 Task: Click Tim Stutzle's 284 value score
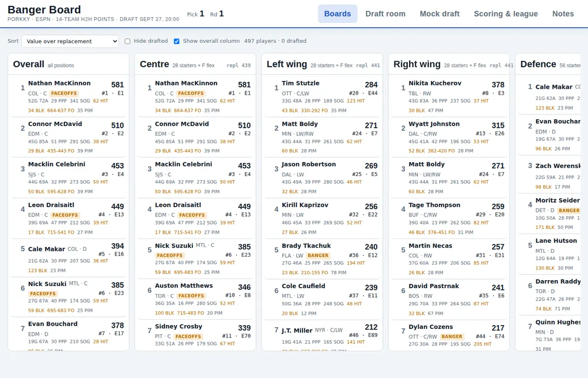(x=372, y=85)
